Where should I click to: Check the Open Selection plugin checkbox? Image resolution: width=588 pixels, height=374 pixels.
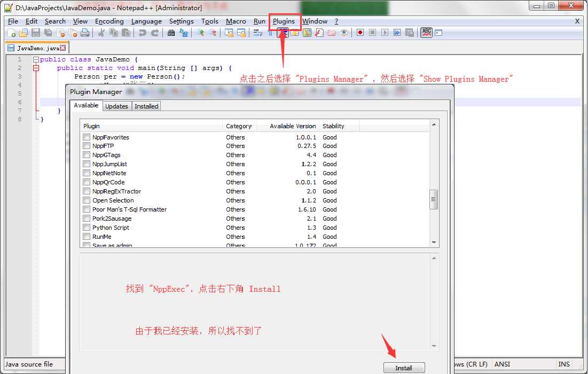click(x=87, y=200)
